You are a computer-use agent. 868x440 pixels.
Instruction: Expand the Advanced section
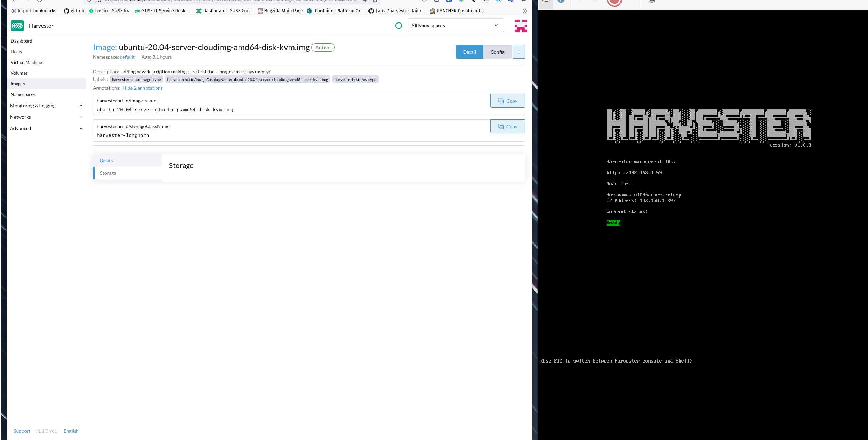pos(46,128)
